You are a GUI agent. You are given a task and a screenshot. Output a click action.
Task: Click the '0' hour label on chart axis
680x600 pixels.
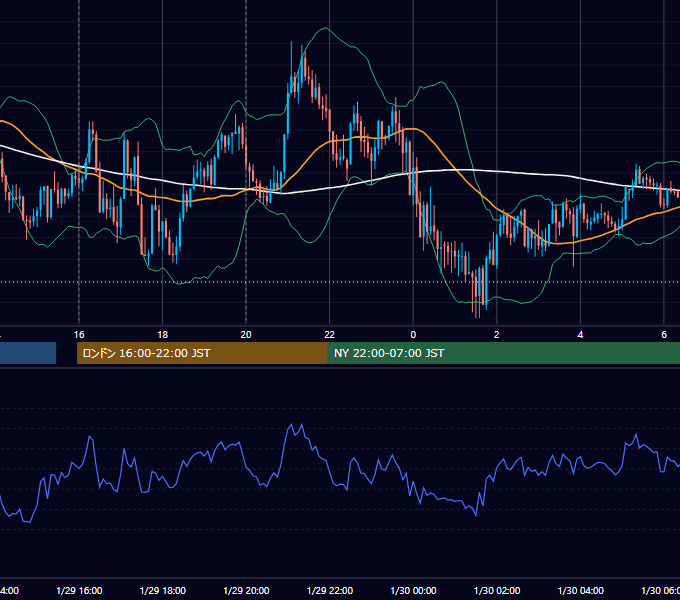click(x=413, y=335)
